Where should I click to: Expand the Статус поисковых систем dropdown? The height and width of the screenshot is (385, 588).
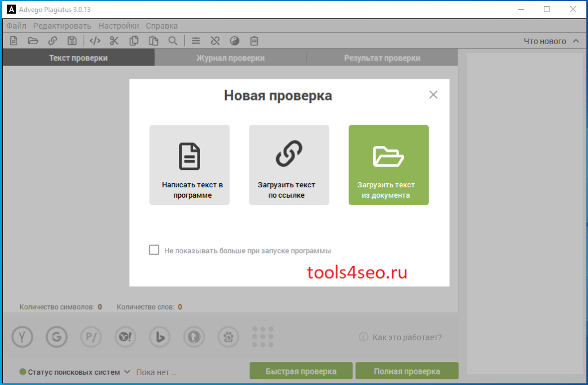coord(127,372)
